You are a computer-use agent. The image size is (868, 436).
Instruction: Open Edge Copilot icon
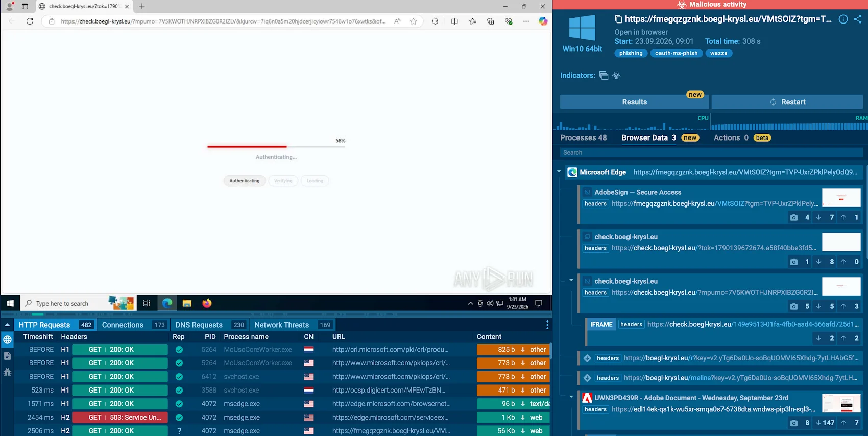pos(543,21)
